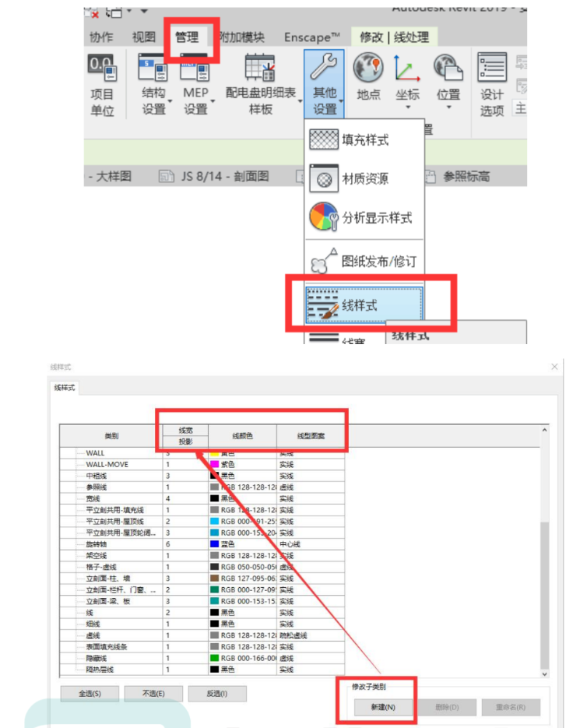Click the 新建(N) button

[x=383, y=707]
